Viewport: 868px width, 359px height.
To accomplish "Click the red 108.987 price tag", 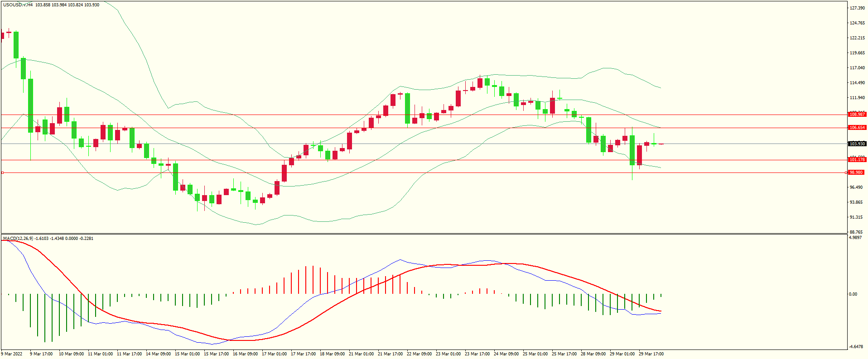I will (x=857, y=115).
